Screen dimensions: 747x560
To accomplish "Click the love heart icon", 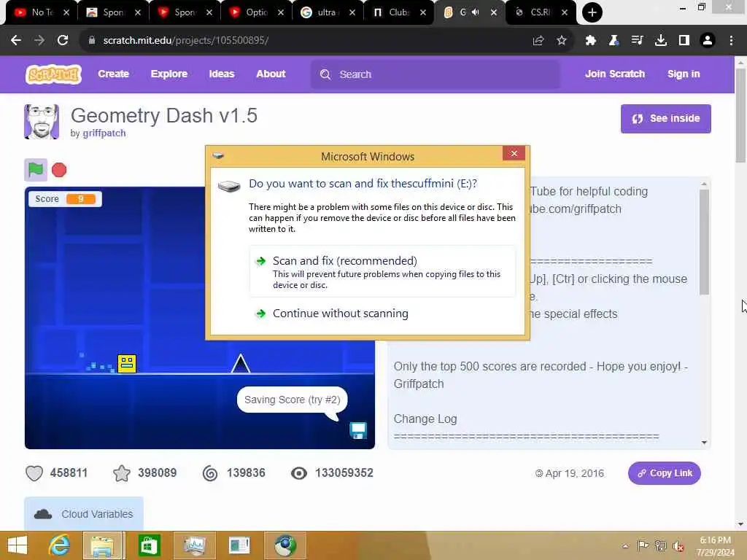I will [34, 472].
